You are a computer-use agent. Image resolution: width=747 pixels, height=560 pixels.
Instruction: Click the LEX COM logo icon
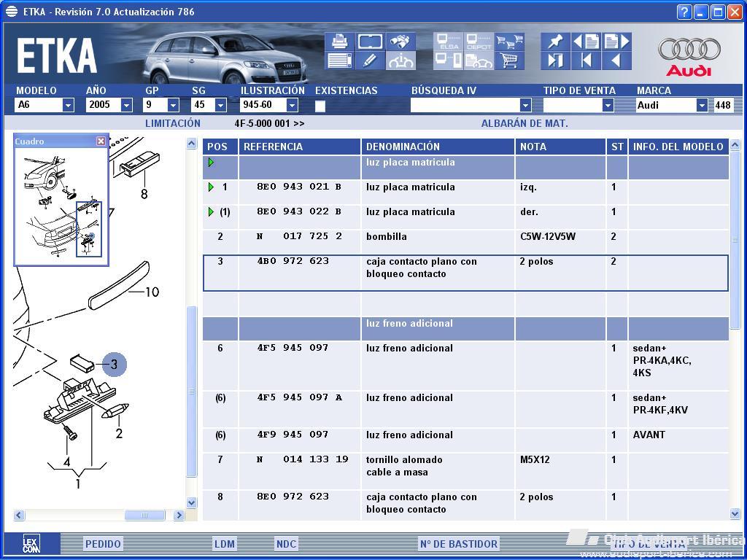(32, 543)
